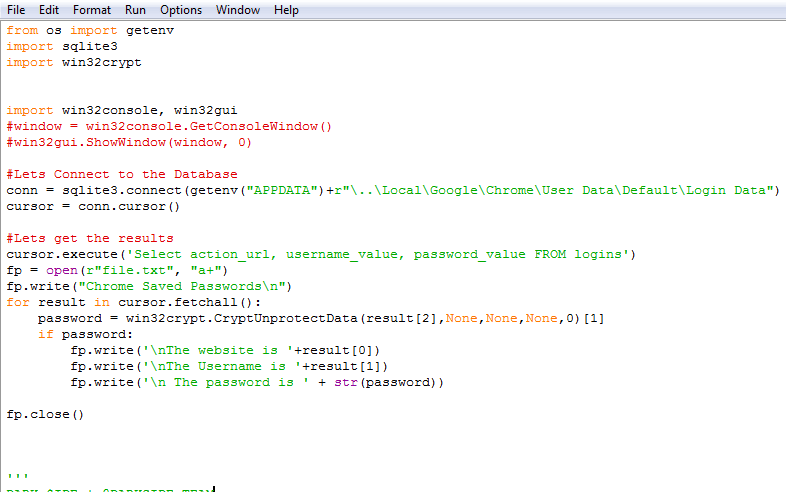Click the 'for result in cursor.fetchall()' line

[x=133, y=302]
